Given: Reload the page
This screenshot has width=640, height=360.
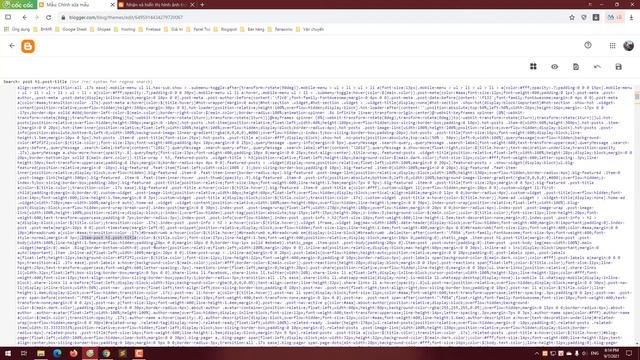Looking at the screenshot, I should coord(49,18).
